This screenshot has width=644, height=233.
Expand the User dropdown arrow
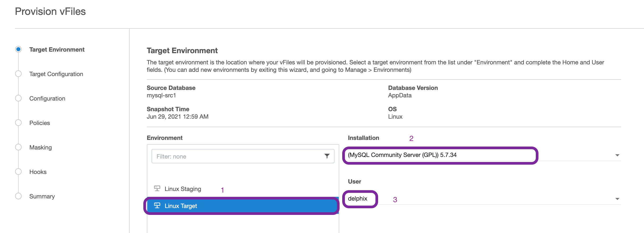[x=617, y=199]
